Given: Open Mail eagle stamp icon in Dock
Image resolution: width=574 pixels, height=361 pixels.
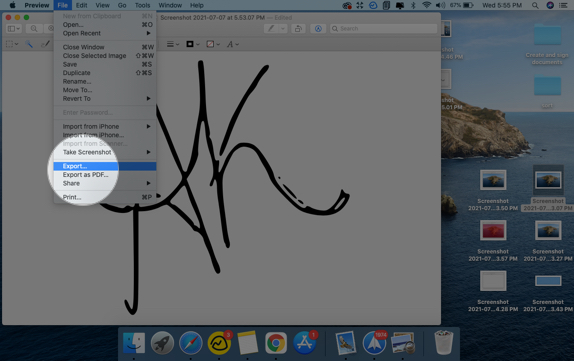Looking at the screenshot, I should click(346, 343).
